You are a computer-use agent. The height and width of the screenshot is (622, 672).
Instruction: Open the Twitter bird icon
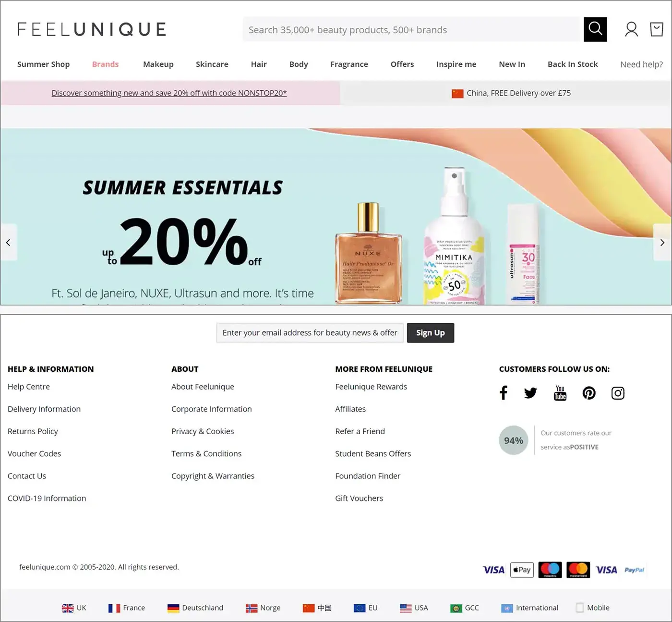(x=530, y=393)
